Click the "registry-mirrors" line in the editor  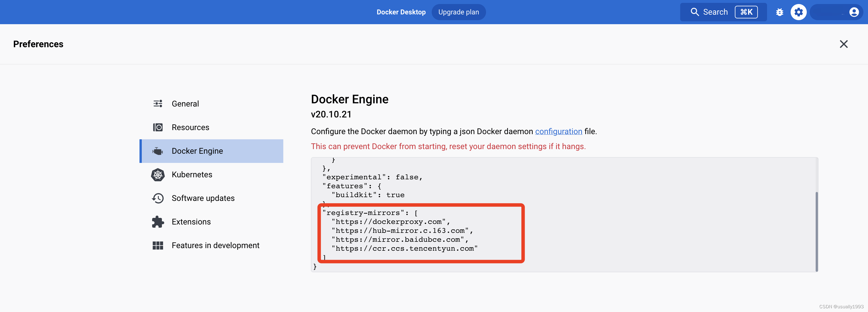[370, 213]
